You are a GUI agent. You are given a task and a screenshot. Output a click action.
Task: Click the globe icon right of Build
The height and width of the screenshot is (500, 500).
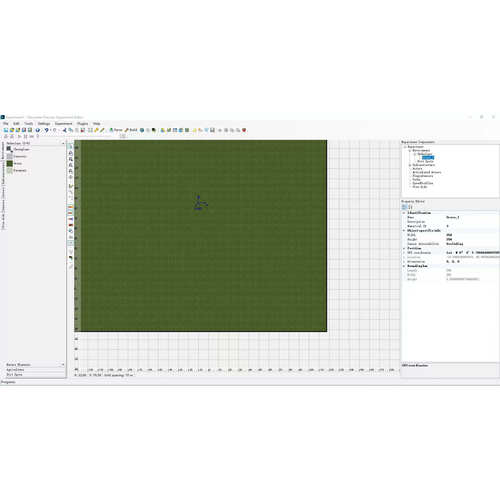(142, 130)
